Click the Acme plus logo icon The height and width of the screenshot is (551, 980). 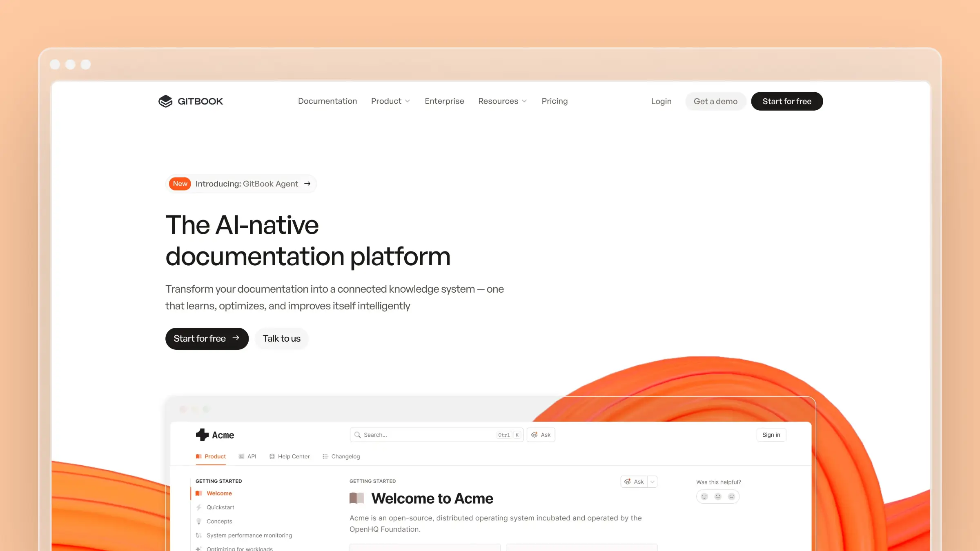202,435
